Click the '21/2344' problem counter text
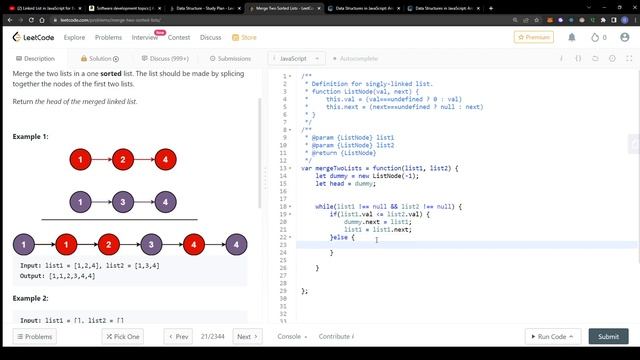 click(x=212, y=336)
